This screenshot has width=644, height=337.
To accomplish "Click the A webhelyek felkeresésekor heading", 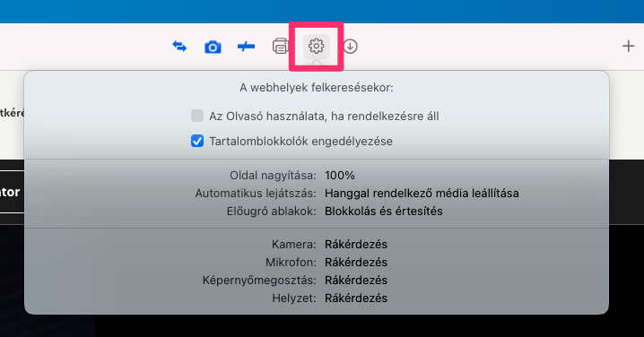I will point(317,88).
